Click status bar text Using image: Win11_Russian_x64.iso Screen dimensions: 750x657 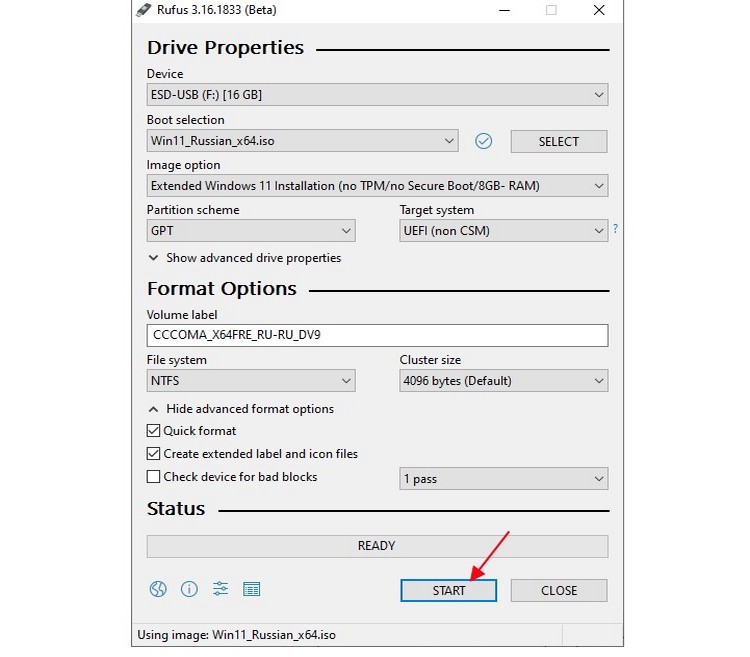click(x=236, y=635)
